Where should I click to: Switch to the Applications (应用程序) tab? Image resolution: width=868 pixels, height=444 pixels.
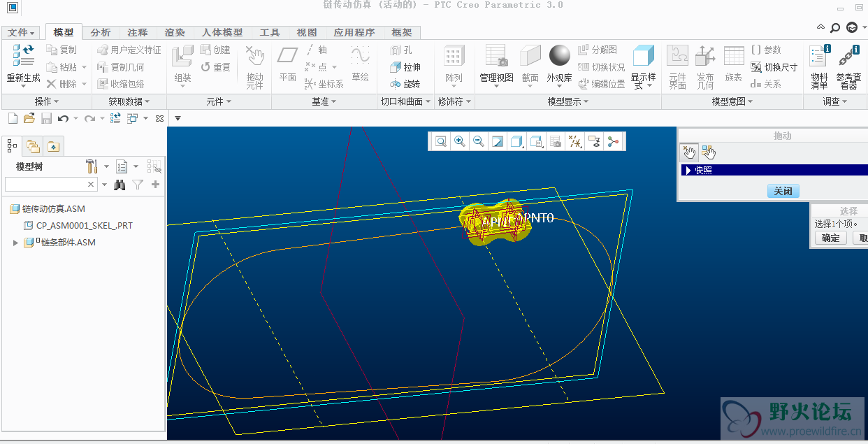(x=354, y=33)
